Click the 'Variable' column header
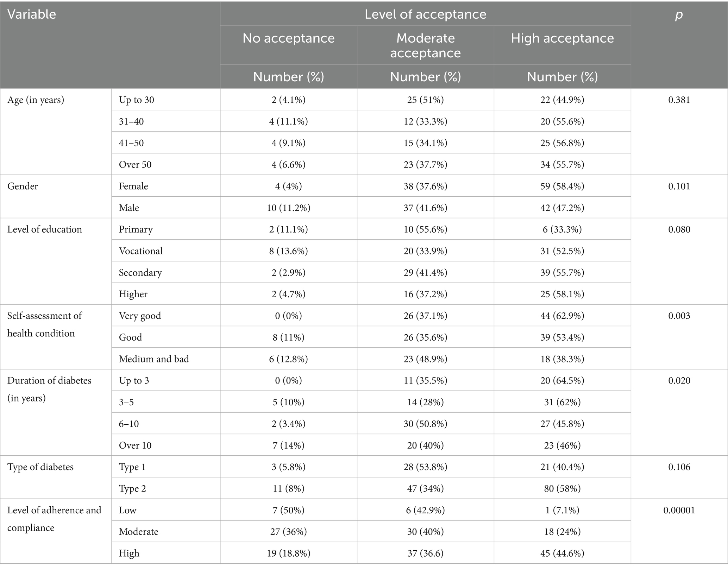 pos(32,14)
